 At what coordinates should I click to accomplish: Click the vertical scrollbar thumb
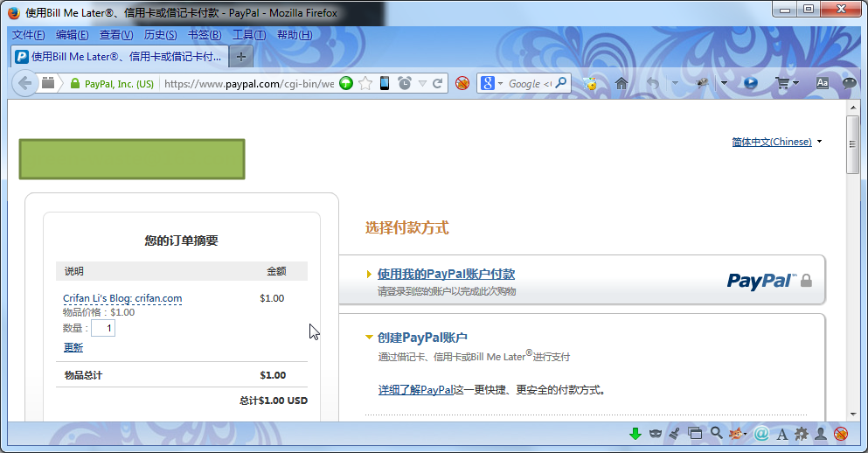(x=853, y=144)
